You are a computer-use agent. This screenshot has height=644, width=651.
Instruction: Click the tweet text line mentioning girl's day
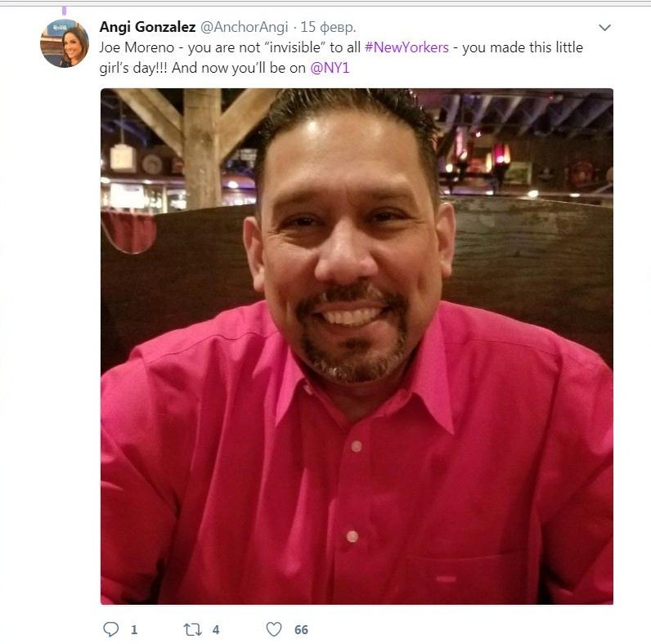point(224,68)
